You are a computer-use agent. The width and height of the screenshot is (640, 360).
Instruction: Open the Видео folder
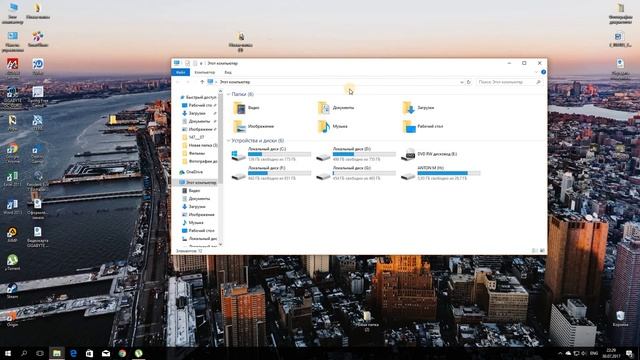coord(247,108)
